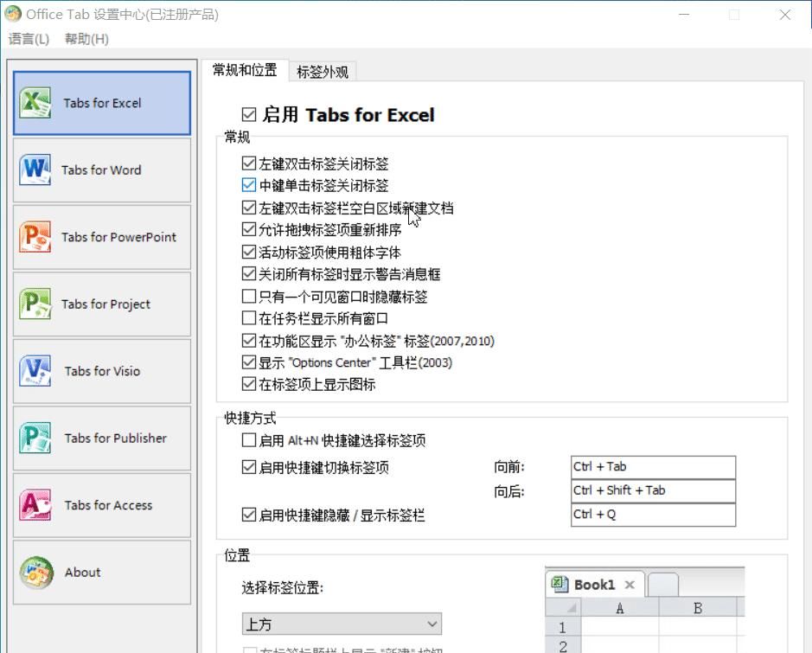Switch to the 常规和位置 tab
812x653 pixels.
(245, 70)
